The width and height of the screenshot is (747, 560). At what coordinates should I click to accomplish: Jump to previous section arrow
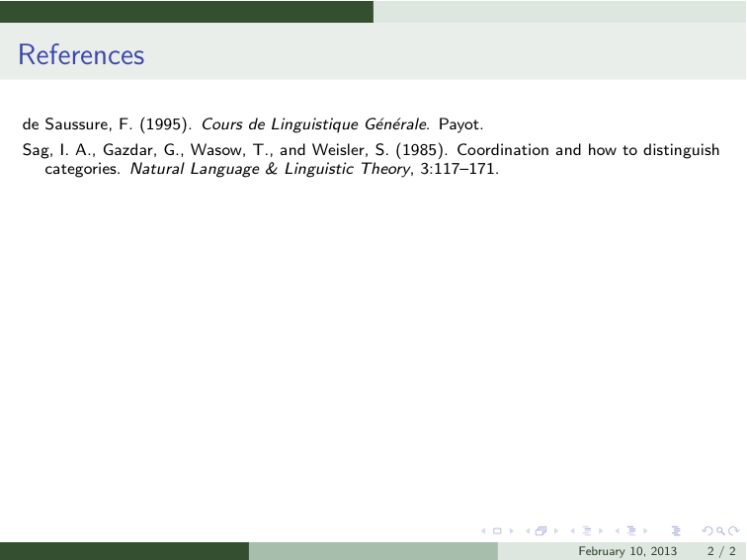coord(617,531)
